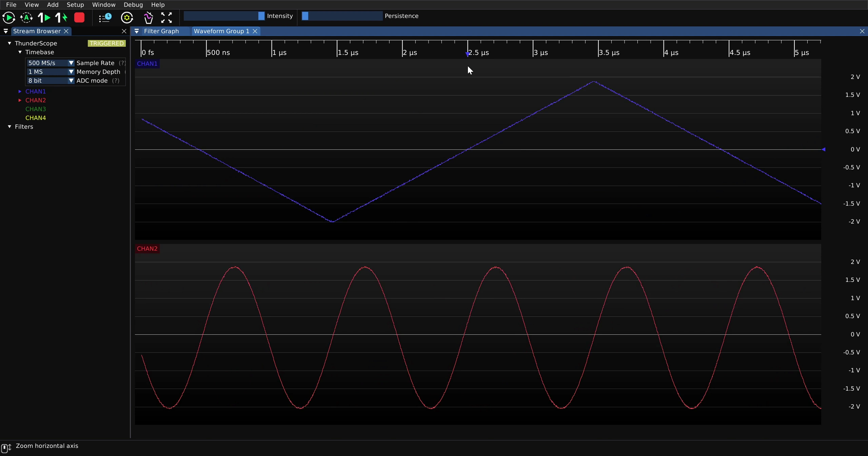Expand the CHAN2 tree entry

point(20,100)
